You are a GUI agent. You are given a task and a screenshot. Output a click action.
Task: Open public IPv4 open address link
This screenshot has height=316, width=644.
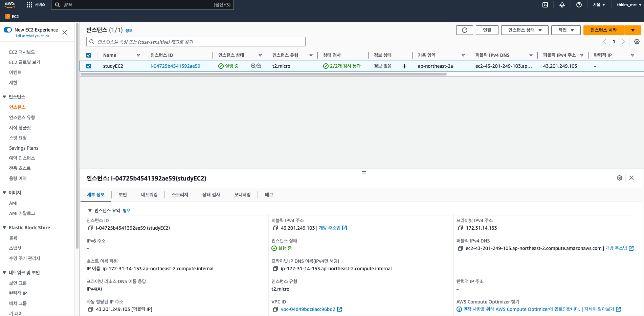(x=333, y=228)
